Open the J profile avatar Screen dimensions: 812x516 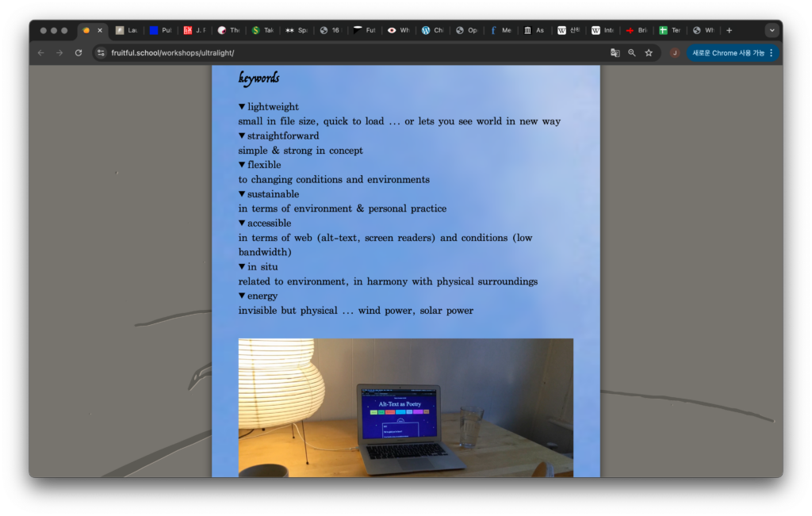tap(675, 53)
